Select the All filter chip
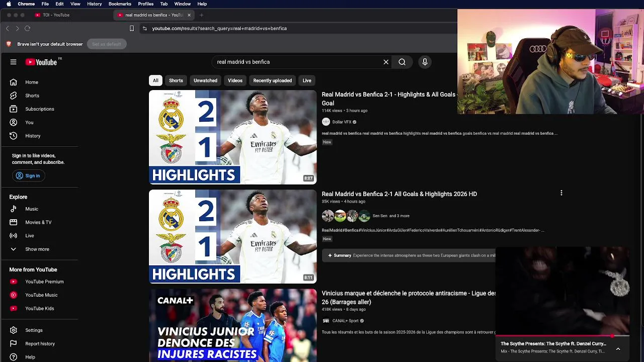The width and height of the screenshot is (644, 362). [155, 80]
